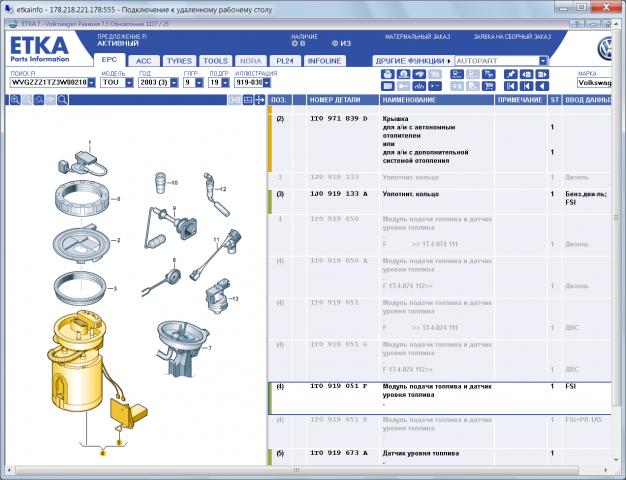Open the ПОДГР dropdown showing 19
This screenshot has height=480, width=626.
click(x=225, y=83)
